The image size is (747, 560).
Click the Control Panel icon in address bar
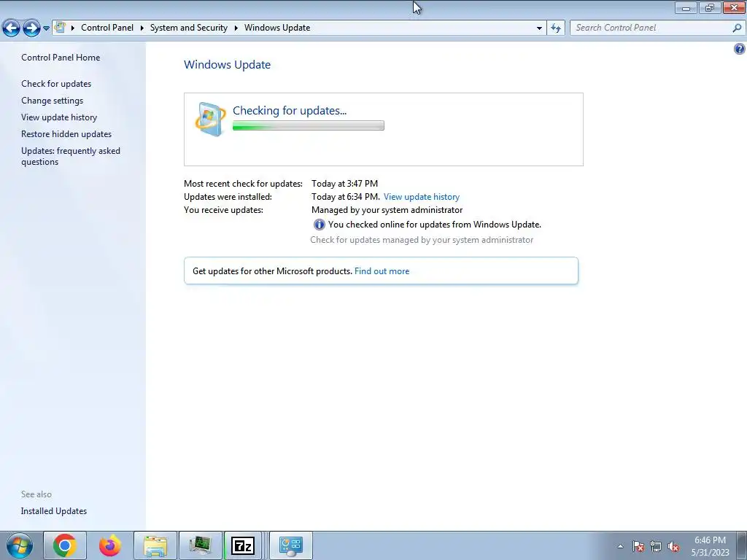click(60, 28)
